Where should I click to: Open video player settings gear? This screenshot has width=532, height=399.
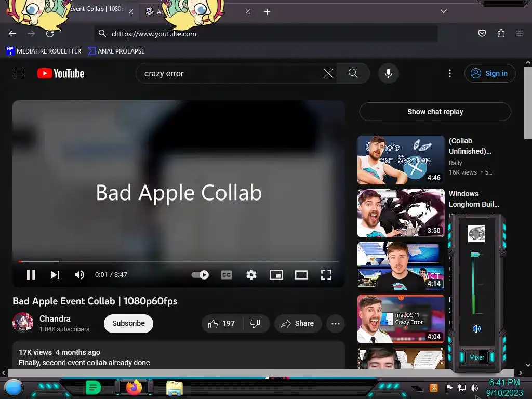point(251,275)
